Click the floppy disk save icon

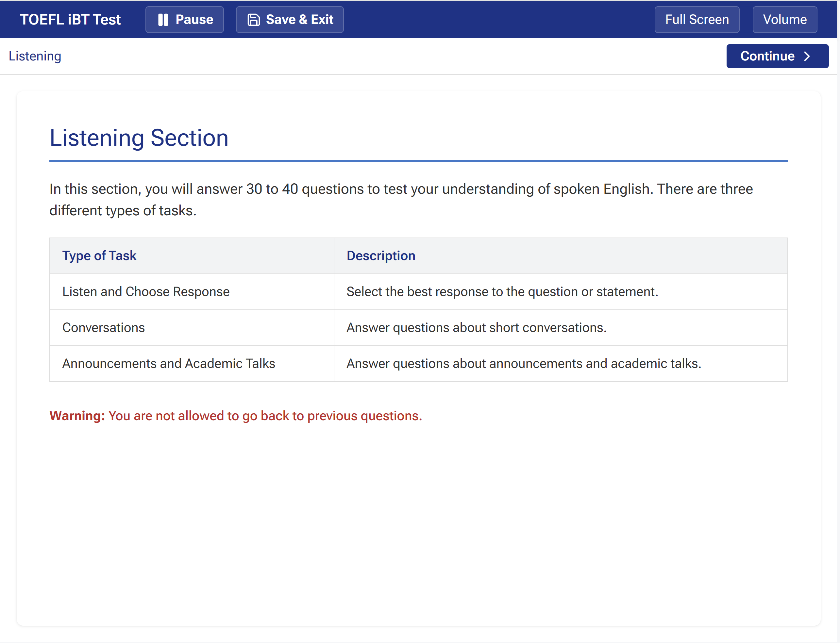pos(253,20)
